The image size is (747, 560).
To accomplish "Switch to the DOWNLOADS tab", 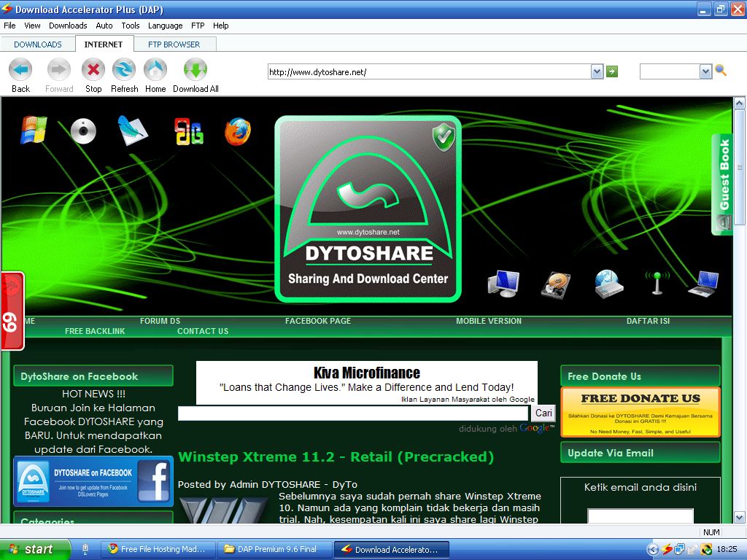I will point(38,44).
